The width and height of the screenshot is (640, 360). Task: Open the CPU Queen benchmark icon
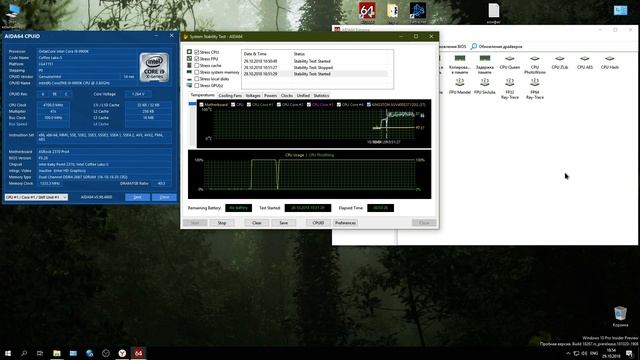click(509, 58)
